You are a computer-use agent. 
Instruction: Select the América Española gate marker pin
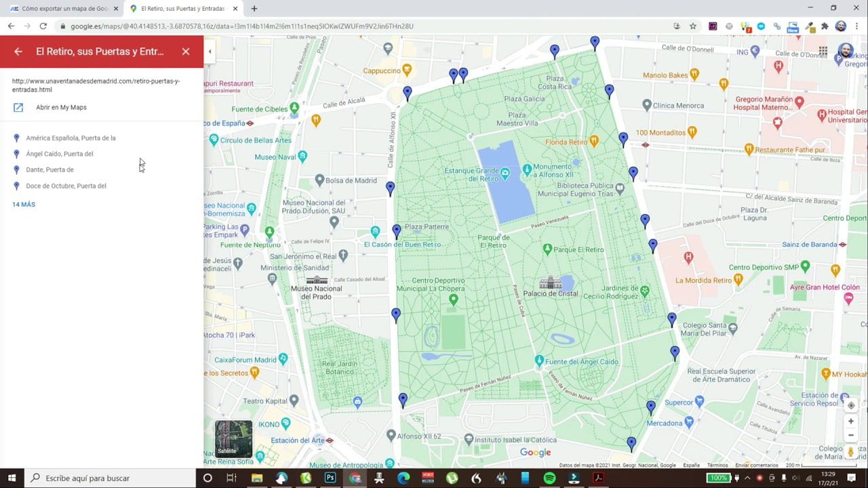[x=16, y=138]
